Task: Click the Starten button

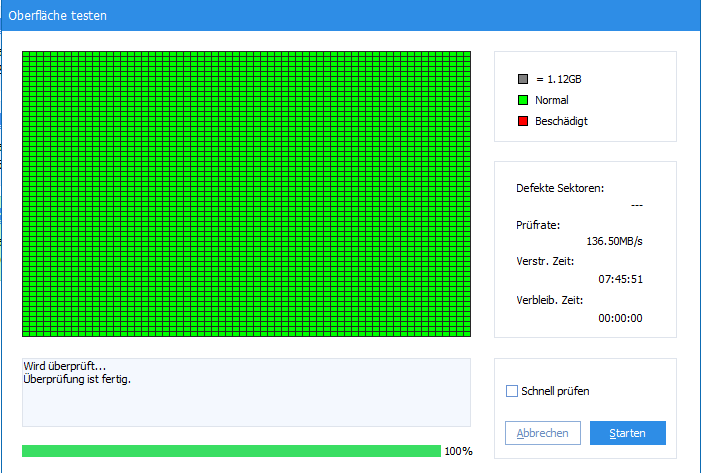Action: (628, 433)
